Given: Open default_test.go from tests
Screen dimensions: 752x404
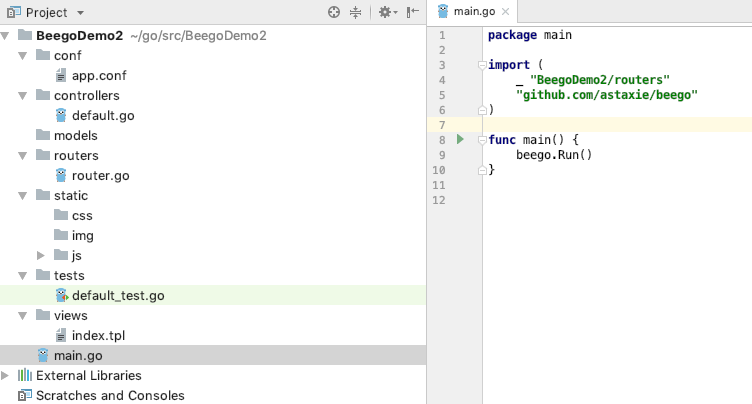Looking at the screenshot, I should click(x=117, y=295).
